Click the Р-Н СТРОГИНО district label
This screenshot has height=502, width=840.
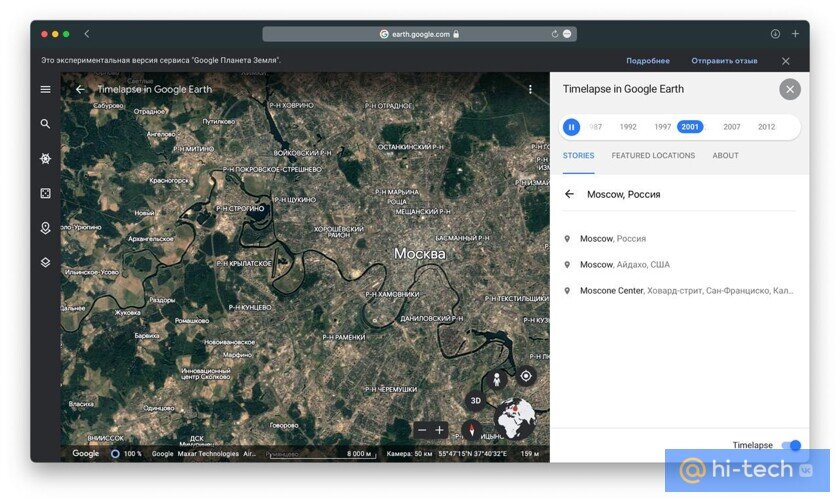(x=241, y=208)
